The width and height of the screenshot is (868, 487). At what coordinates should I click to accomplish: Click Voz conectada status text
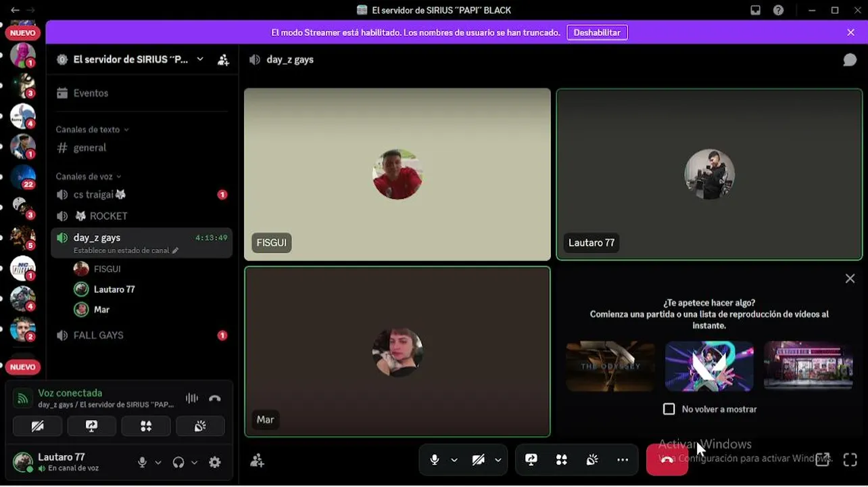(70, 393)
